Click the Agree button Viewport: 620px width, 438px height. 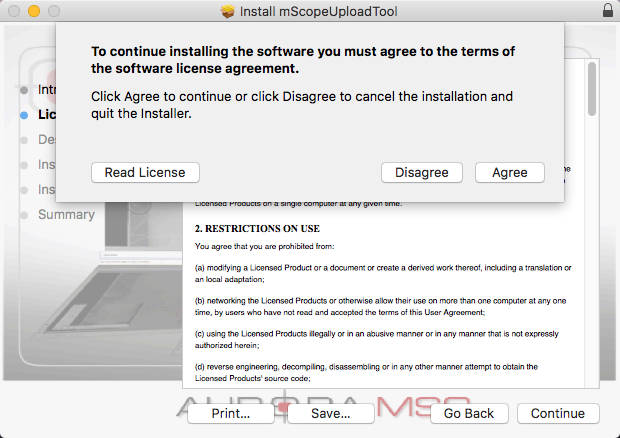point(509,172)
